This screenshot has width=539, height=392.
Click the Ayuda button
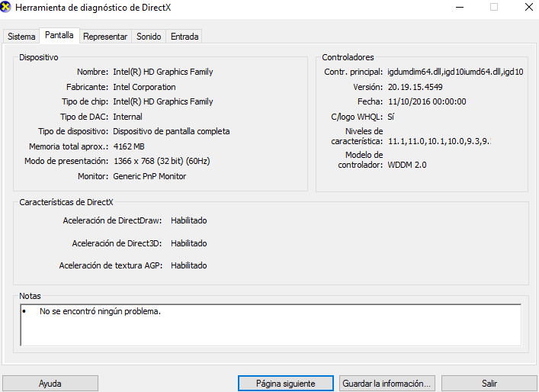tap(50, 384)
